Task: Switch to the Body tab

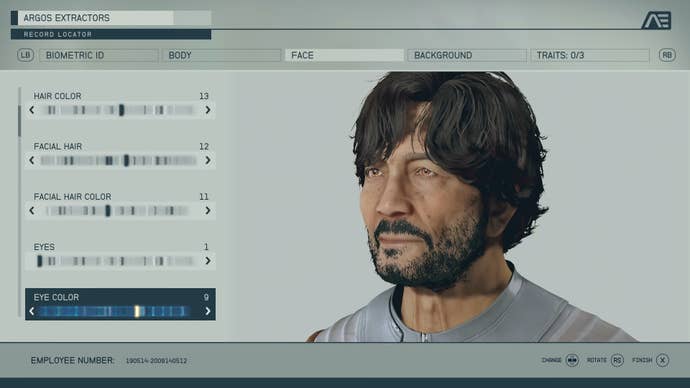Action: 221,55
